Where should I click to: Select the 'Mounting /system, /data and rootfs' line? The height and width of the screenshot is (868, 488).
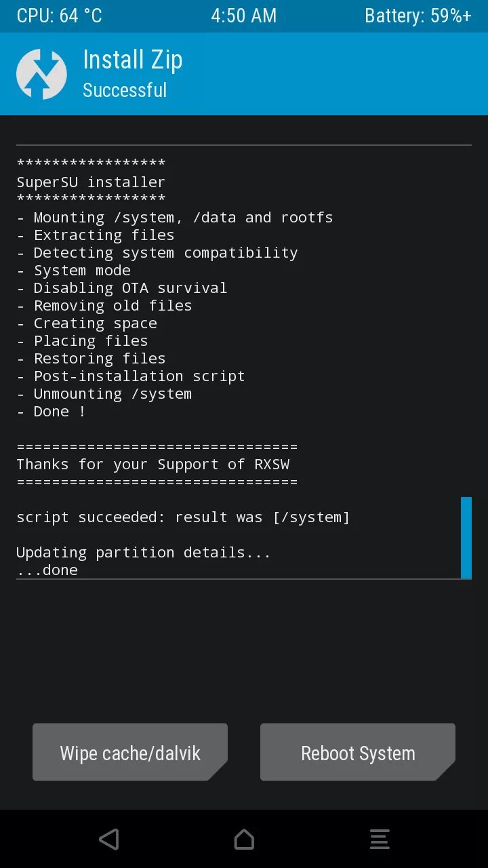tap(175, 217)
